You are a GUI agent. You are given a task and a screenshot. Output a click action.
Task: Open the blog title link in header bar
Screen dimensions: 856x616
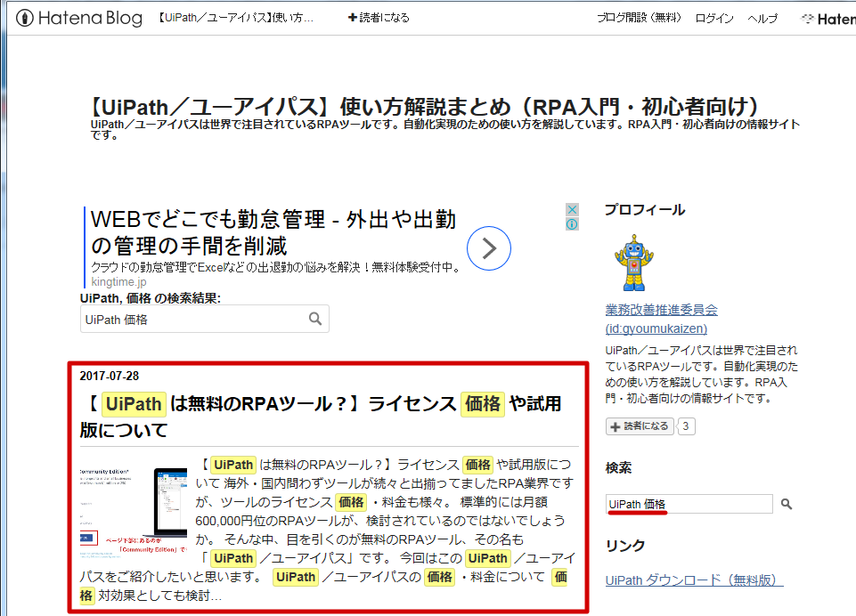235,18
